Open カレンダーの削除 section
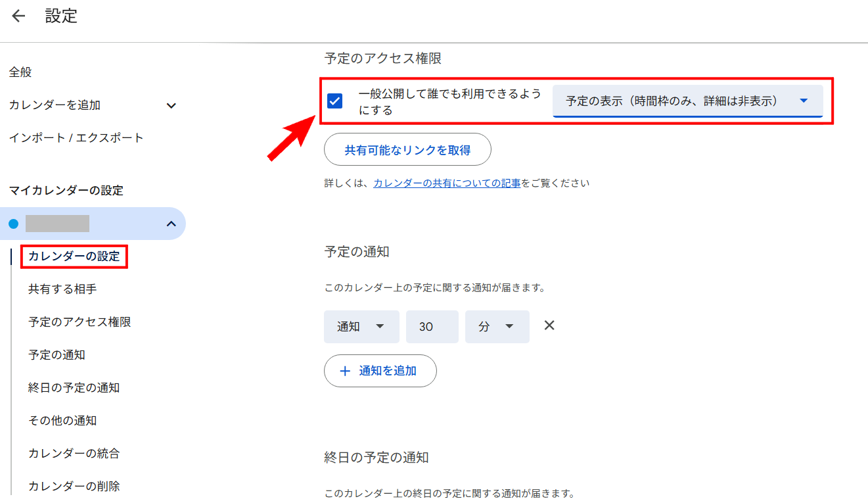 (74, 487)
